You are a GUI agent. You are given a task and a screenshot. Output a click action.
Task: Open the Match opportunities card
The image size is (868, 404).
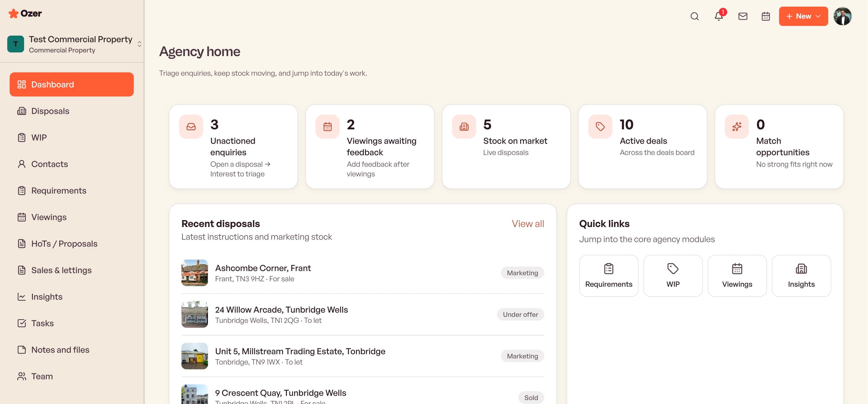click(779, 147)
